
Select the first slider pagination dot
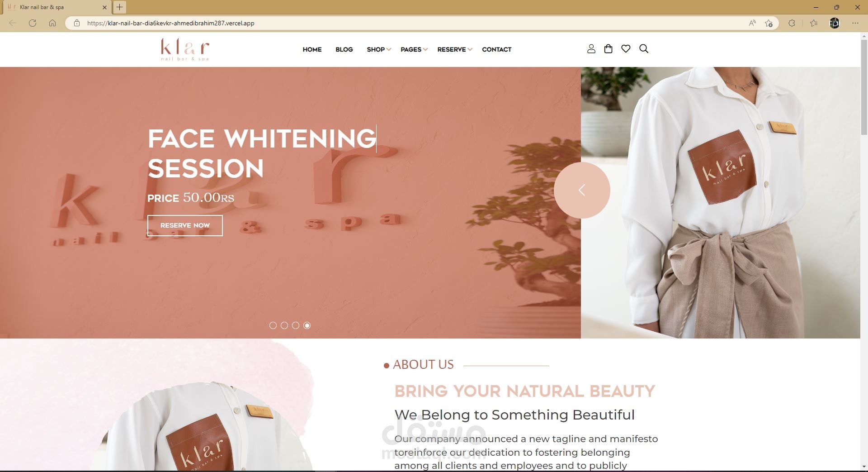273,325
